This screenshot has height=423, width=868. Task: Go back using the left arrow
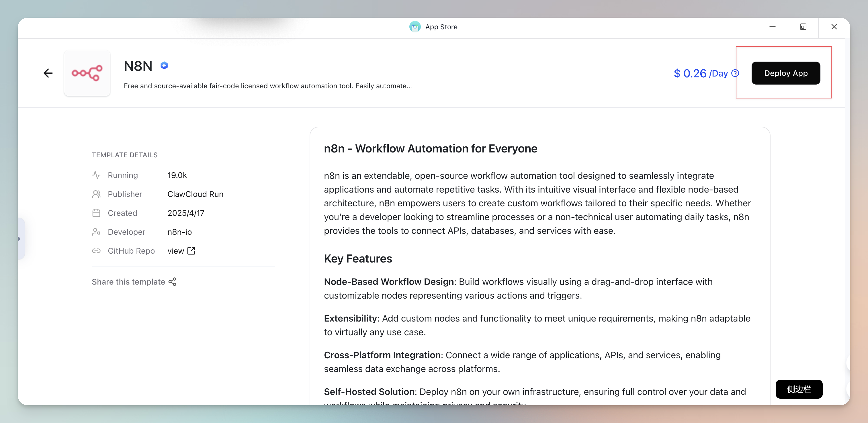[x=48, y=73]
